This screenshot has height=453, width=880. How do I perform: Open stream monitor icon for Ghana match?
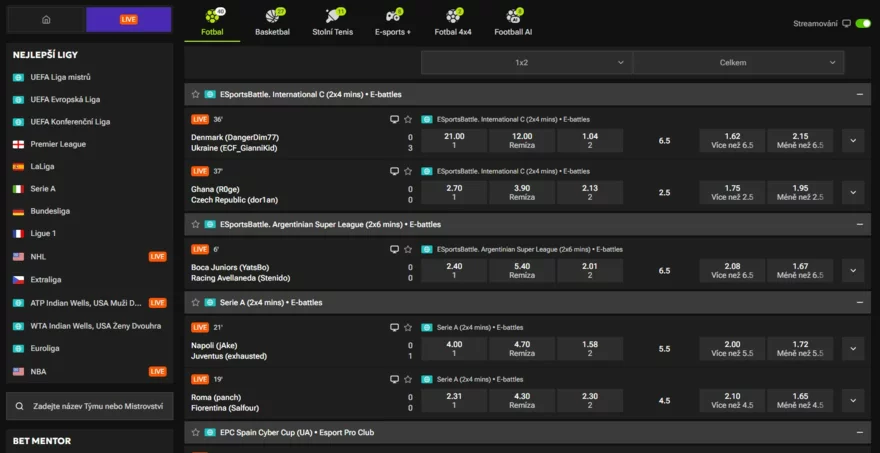(395, 171)
